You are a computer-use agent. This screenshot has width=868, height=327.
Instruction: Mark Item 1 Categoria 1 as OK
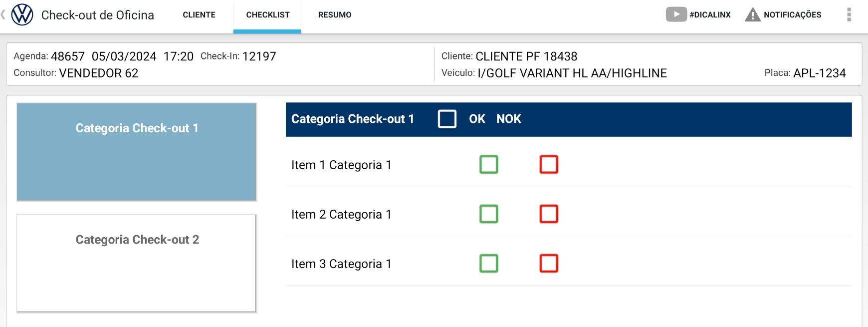[x=489, y=164]
